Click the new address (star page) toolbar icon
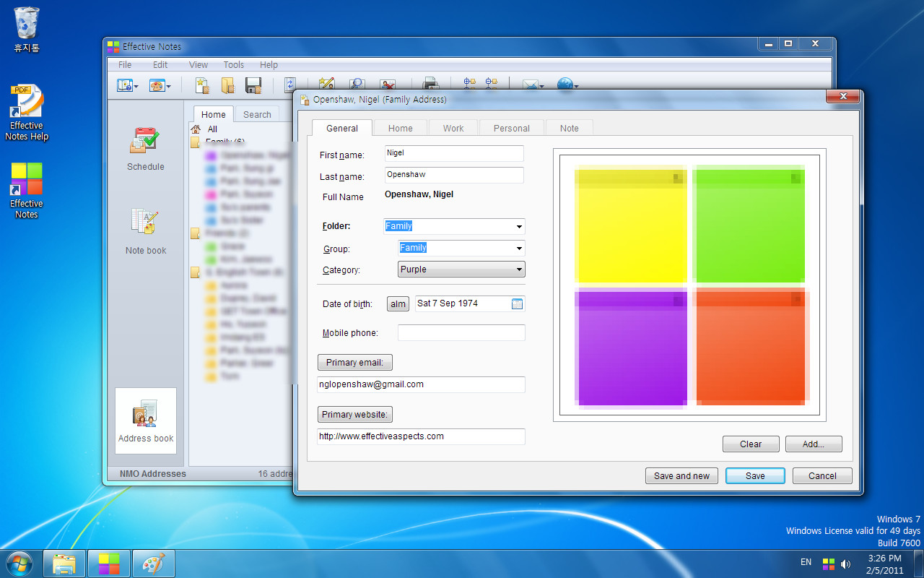924x578 pixels. click(x=202, y=85)
